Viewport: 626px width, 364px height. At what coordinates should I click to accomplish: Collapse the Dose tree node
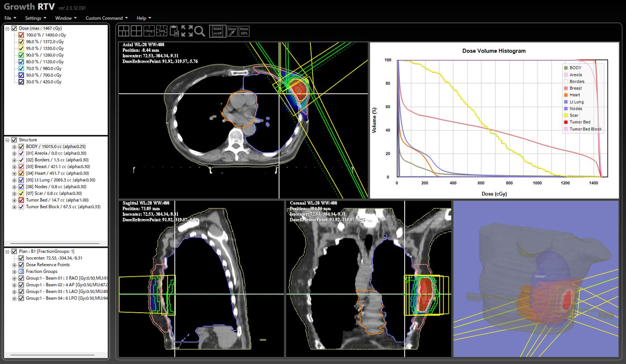tap(7, 28)
